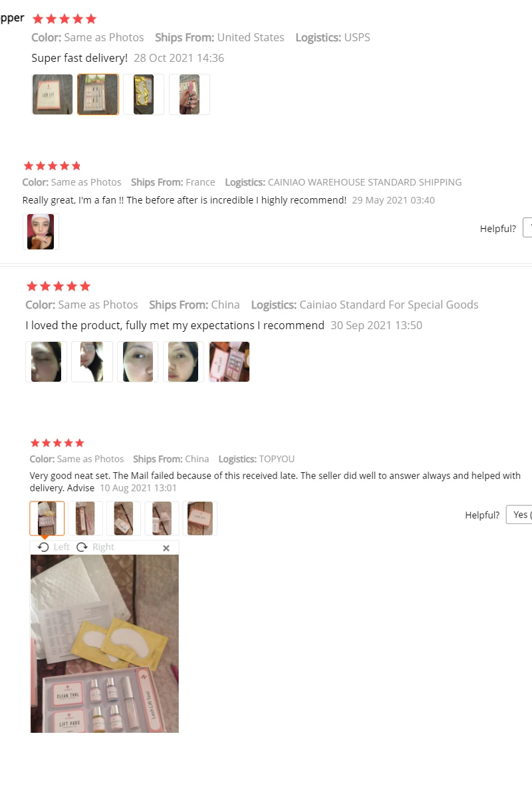532x798 pixels.
Task: Open second face photo in Cainiao Standard review
Action: pyautogui.click(x=92, y=362)
